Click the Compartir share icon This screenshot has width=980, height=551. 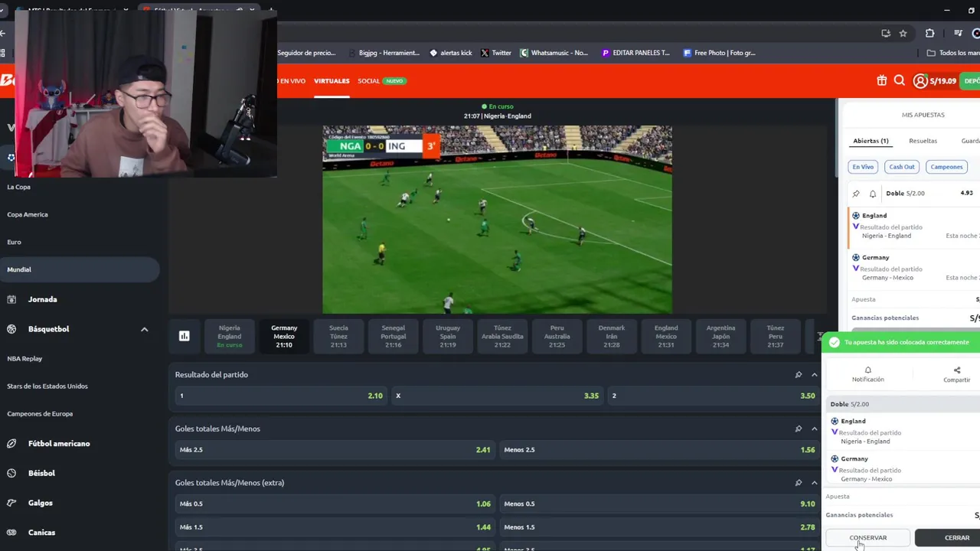click(957, 370)
